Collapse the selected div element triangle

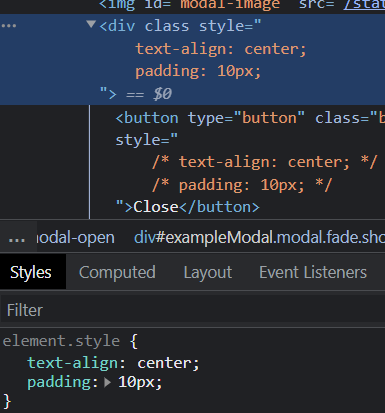[91, 24]
